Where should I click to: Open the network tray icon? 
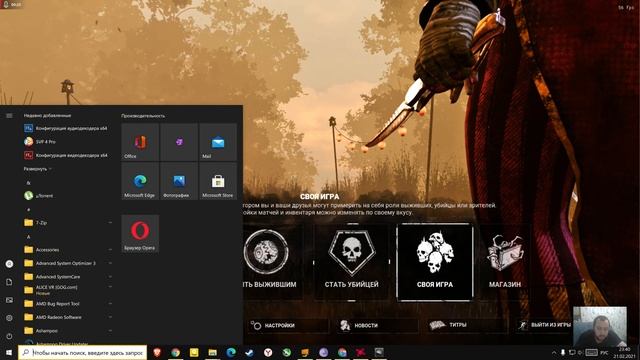click(x=572, y=353)
